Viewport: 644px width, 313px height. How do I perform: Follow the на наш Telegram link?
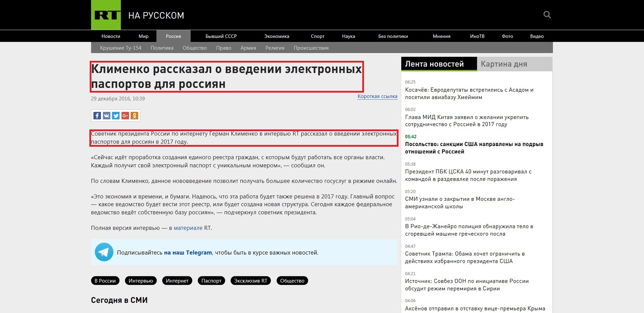click(x=188, y=253)
